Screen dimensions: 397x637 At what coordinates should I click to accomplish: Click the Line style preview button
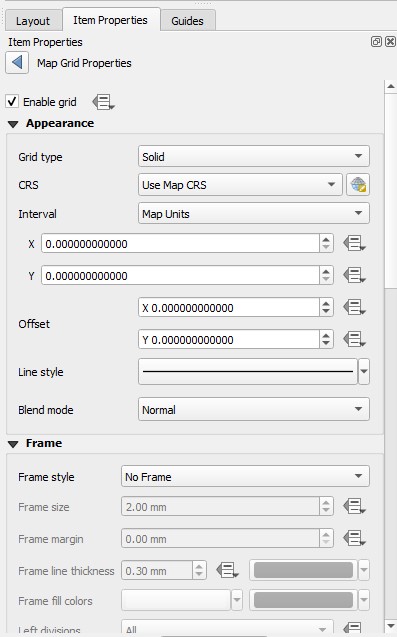(x=248, y=371)
